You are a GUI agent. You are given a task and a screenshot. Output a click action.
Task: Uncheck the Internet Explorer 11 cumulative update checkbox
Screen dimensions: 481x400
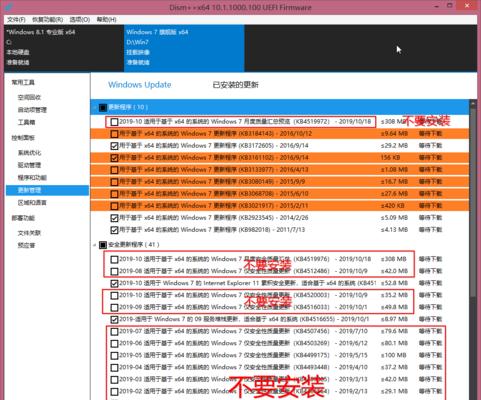tap(114, 283)
